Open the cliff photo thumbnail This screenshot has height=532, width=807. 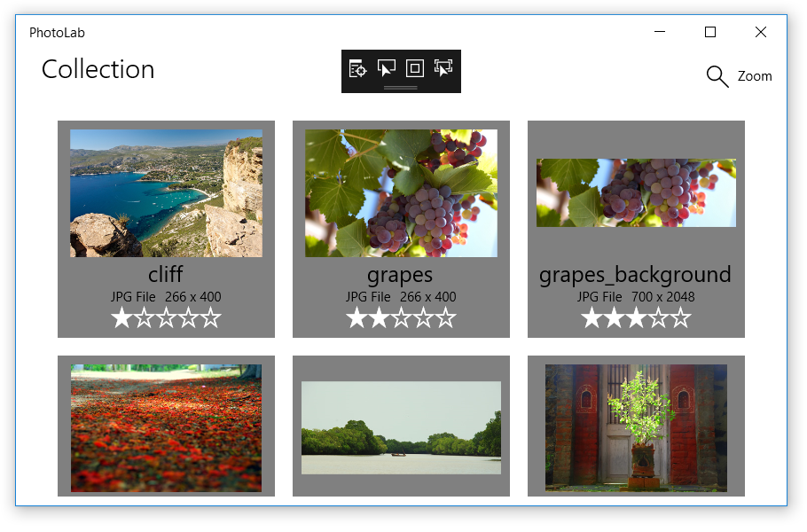(x=166, y=192)
